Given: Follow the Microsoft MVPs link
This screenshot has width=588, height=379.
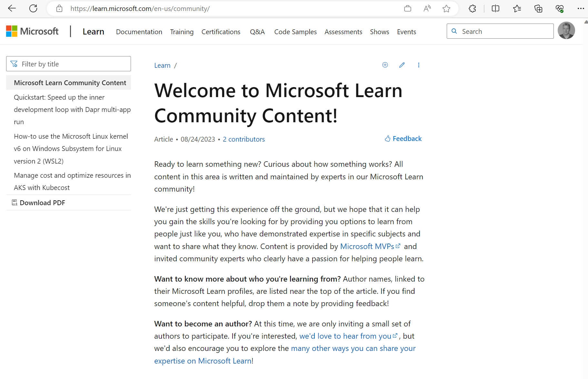Looking at the screenshot, I should (x=370, y=246).
